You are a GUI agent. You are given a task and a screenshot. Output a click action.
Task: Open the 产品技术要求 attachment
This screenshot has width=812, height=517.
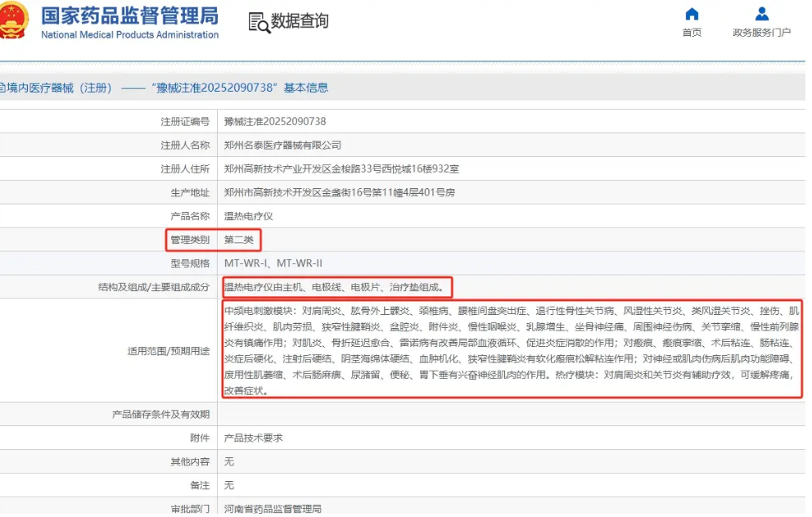[x=254, y=438]
